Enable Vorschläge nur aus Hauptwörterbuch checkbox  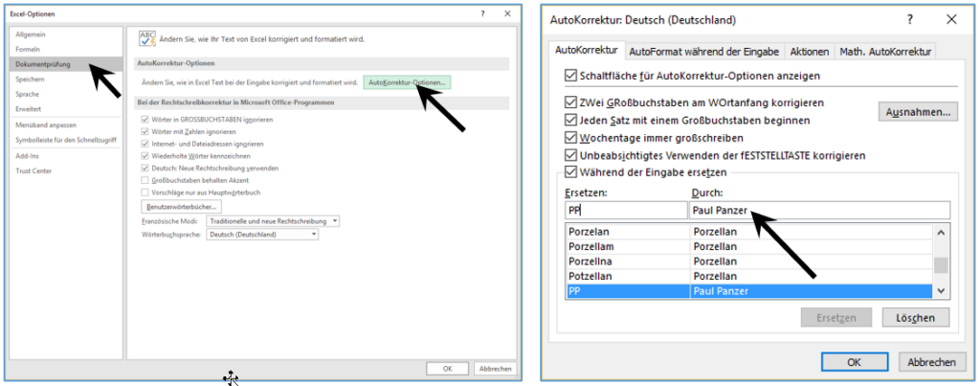pos(145,193)
